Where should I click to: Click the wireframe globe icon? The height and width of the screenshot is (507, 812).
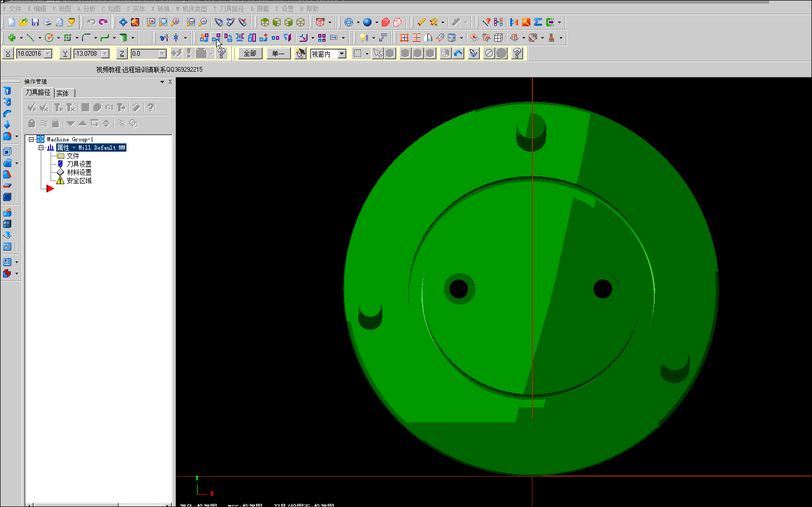(x=349, y=22)
